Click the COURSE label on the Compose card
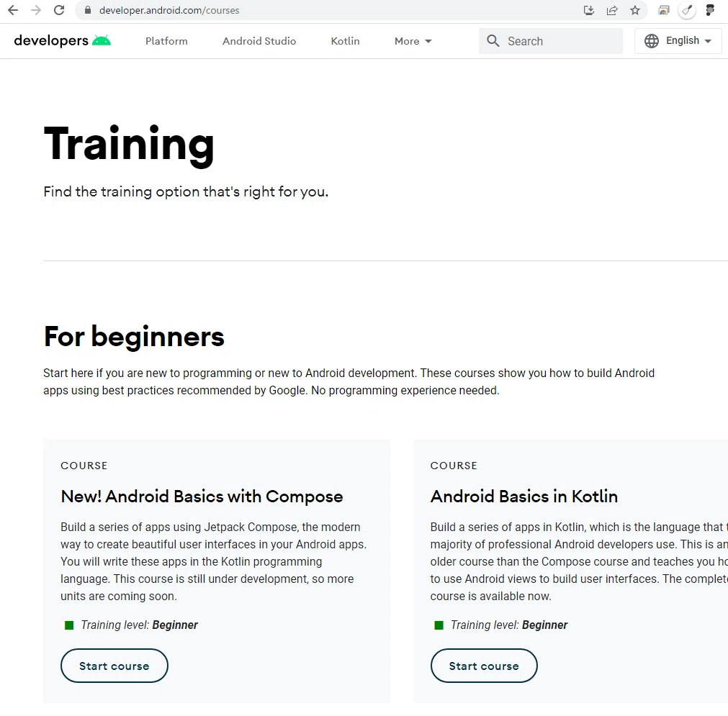The width and height of the screenshot is (728, 716). click(84, 466)
